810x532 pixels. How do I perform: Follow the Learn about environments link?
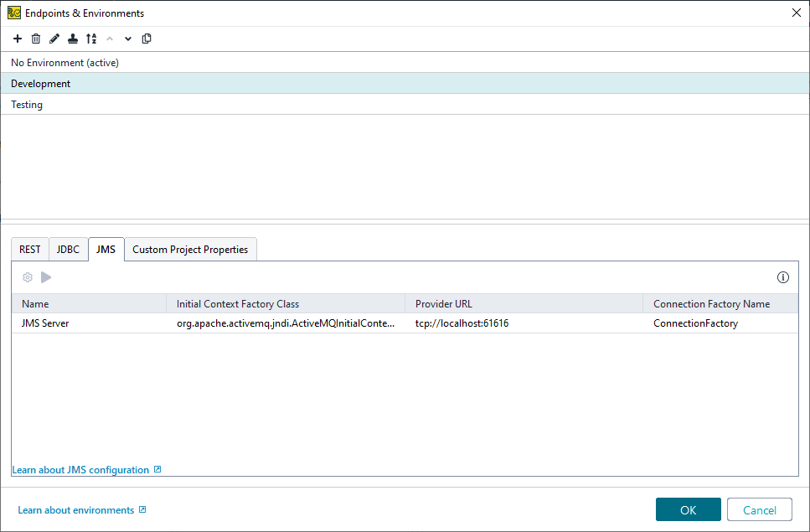[x=75, y=509]
